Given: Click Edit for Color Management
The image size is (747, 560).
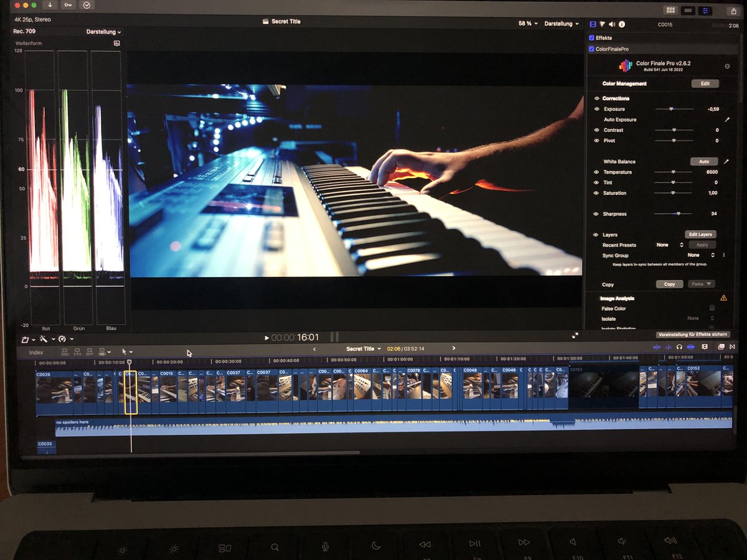Looking at the screenshot, I should click(705, 83).
